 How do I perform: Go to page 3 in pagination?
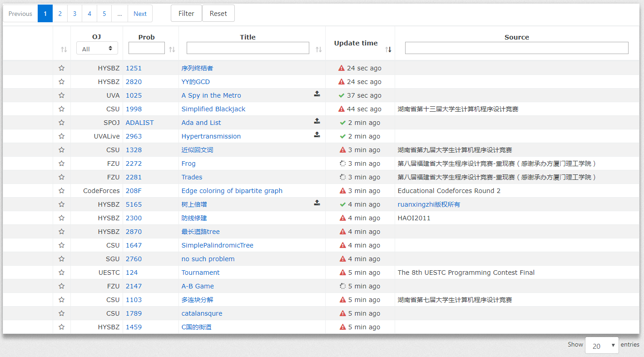[x=74, y=14]
